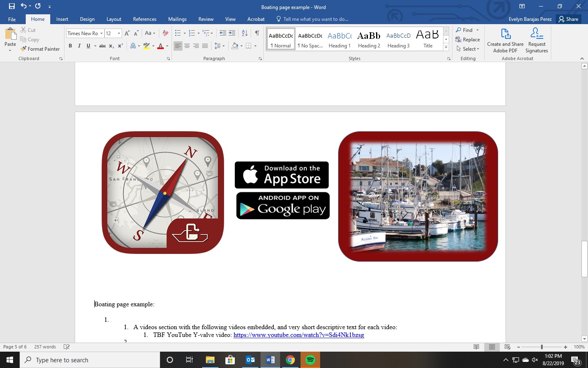
Task: Open Outlook from taskbar
Action: 250,360
